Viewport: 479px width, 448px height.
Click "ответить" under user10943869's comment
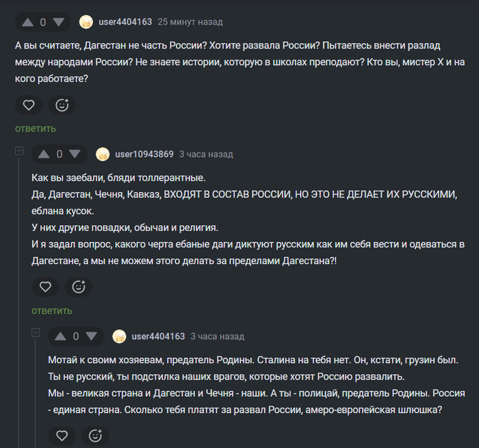tap(52, 311)
